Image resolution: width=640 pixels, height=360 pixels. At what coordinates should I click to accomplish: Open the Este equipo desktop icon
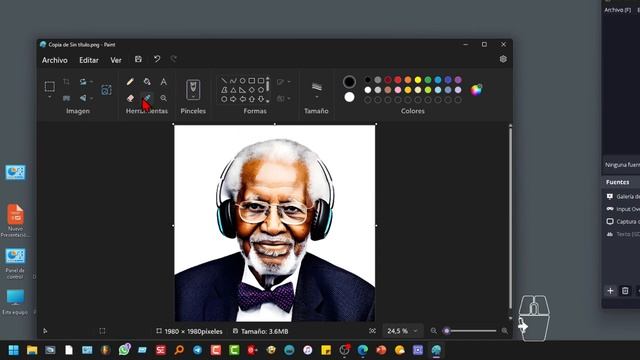(x=15, y=302)
